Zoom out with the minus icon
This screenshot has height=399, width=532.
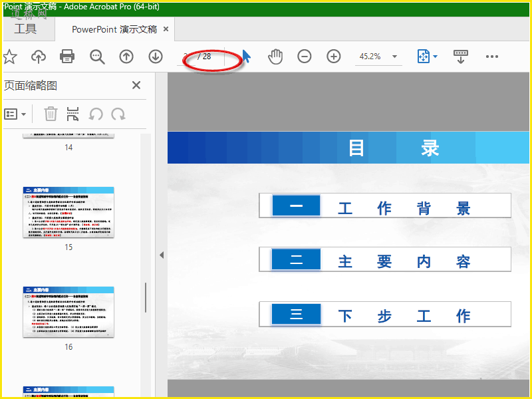click(305, 57)
